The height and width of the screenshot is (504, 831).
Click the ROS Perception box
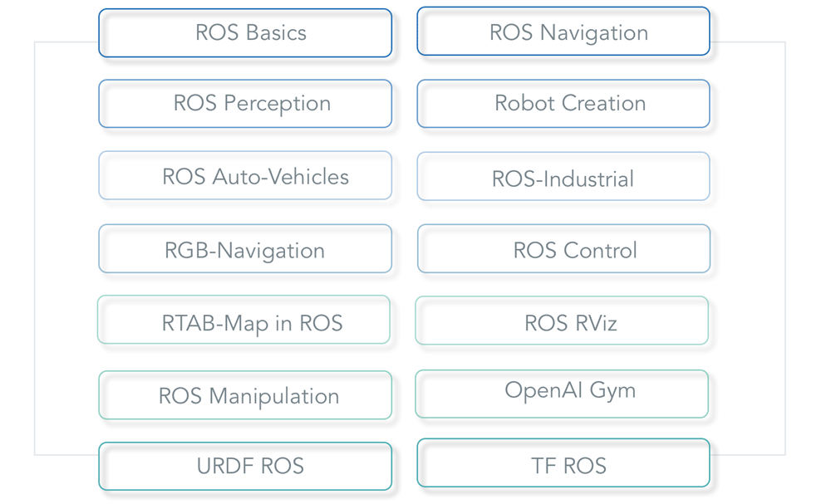tap(245, 104)
